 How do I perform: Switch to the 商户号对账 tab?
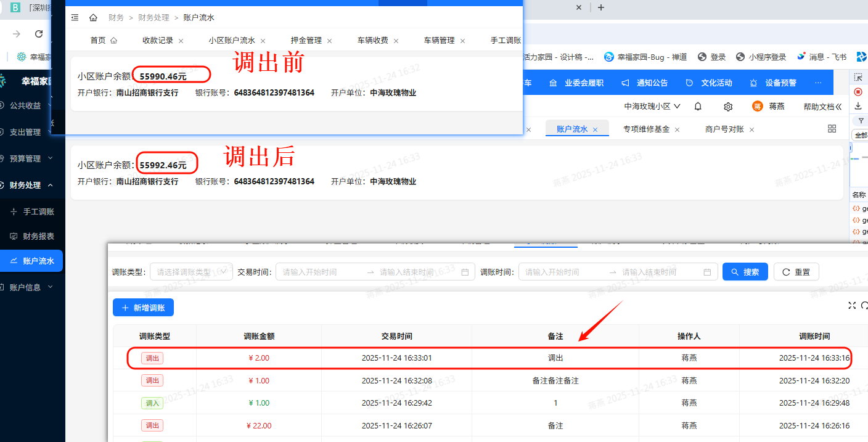(724, 129)
